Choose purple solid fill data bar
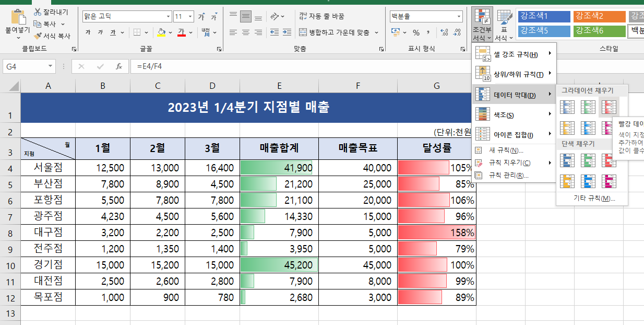This screenshot has height=325, width=644. pyautogui.click(x=609, y=181)
